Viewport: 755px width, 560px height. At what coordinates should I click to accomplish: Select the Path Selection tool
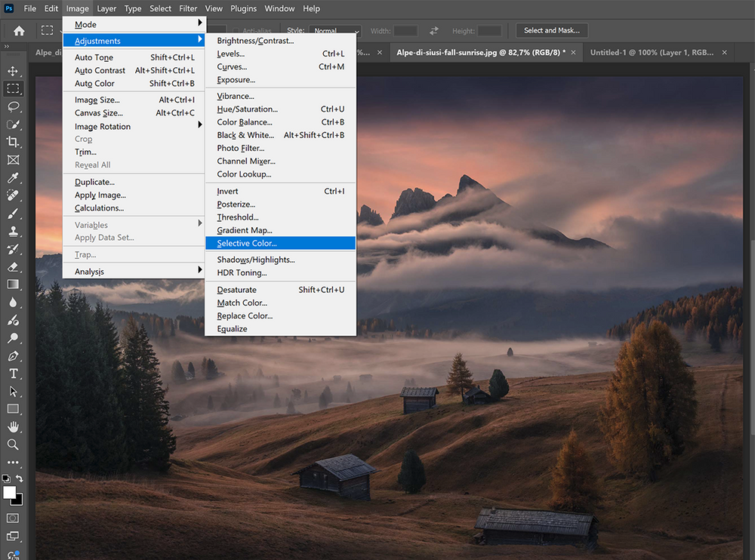click(13, 392)
